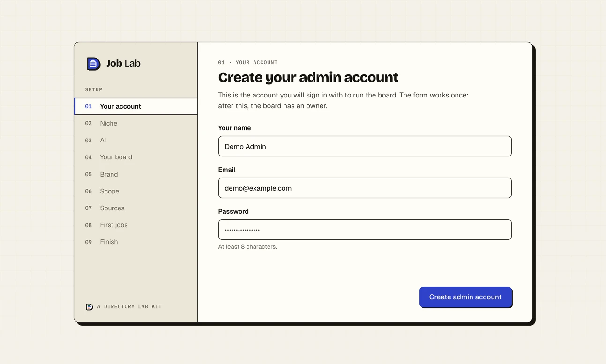Open the Finish step
Viewport: 606px width, 364px height.
point(136,242)
